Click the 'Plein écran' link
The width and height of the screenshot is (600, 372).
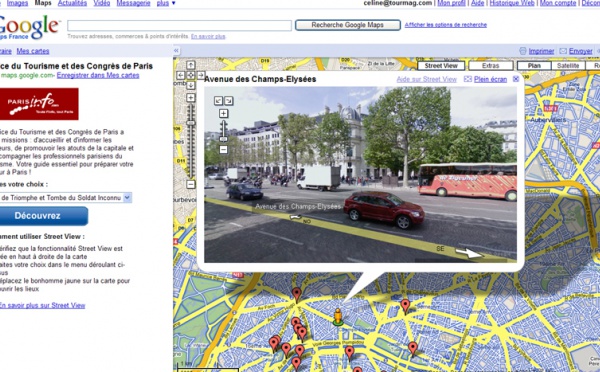coord(490,79)
